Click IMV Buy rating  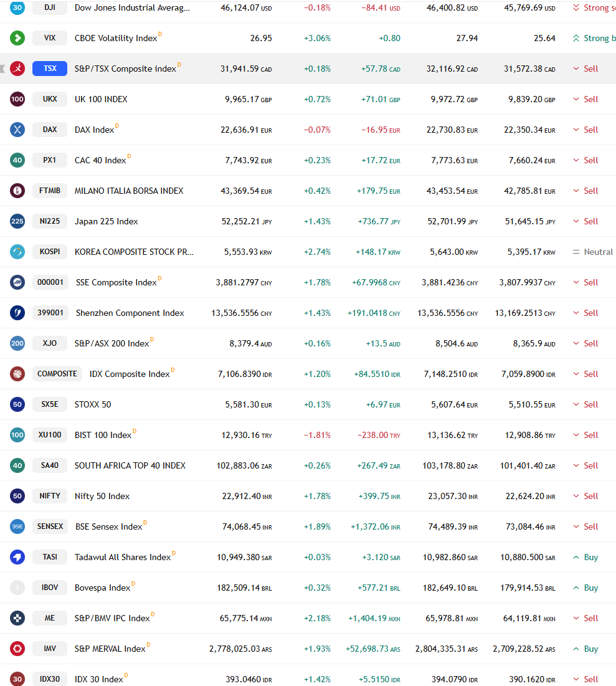(585, 649)
